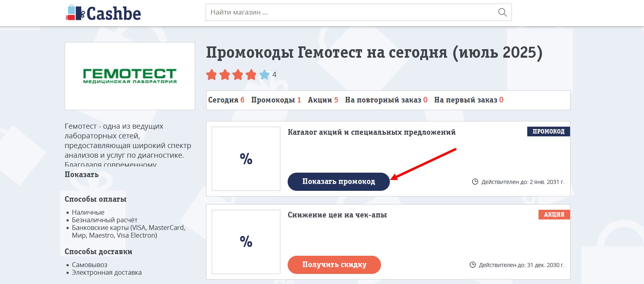The image size is (644, 284).
Task: Click percent thumbnail of the promo code offer
Action: click(246, 159)
